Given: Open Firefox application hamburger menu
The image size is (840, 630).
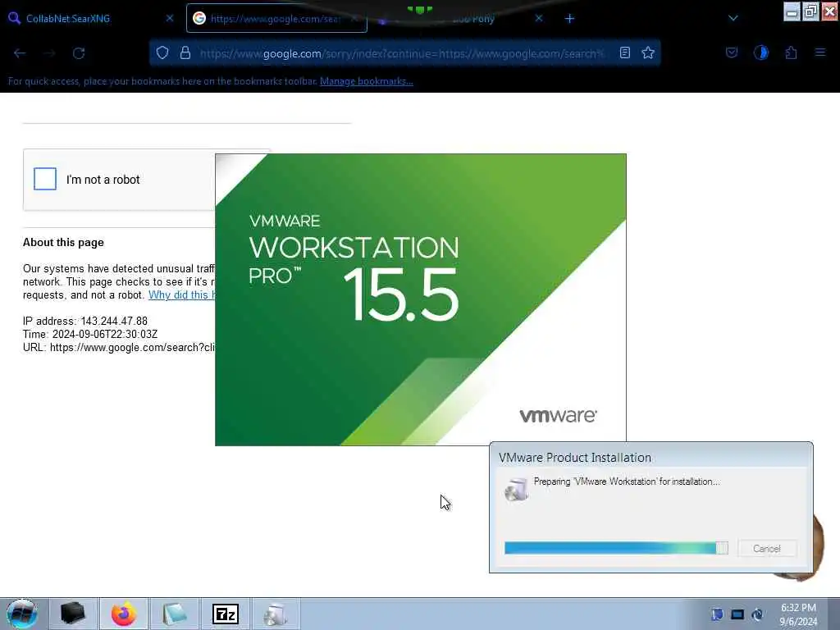Looking at the screenshot, I should (820, 52).
